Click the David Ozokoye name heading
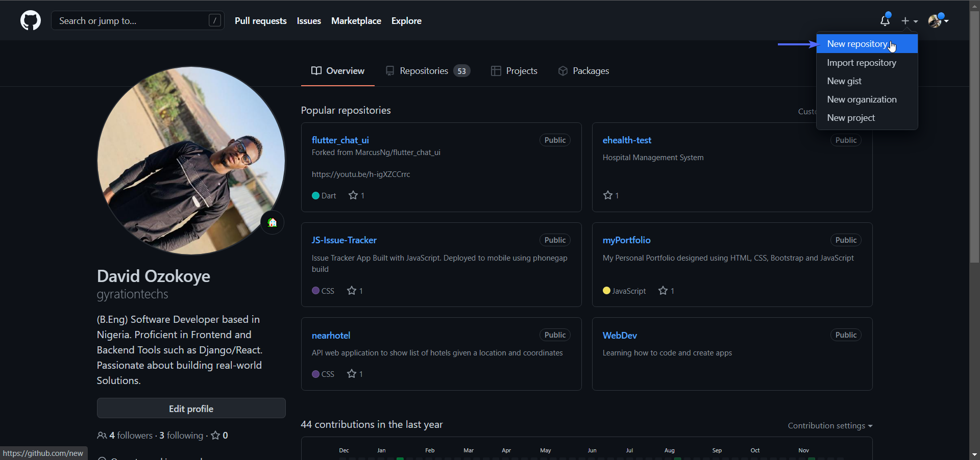This screenshot has width=980, height=460. tap(154, 276)
